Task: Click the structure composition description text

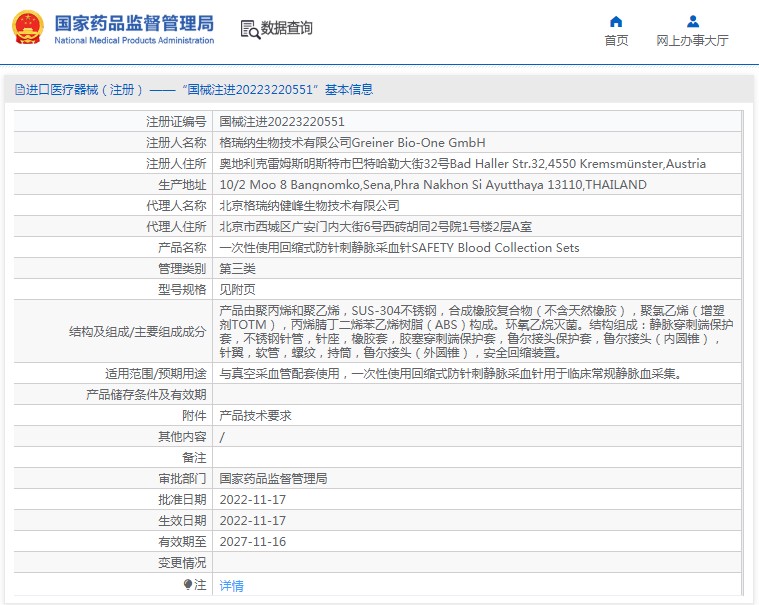Action: pyautogui.click(x=476, y=332)
